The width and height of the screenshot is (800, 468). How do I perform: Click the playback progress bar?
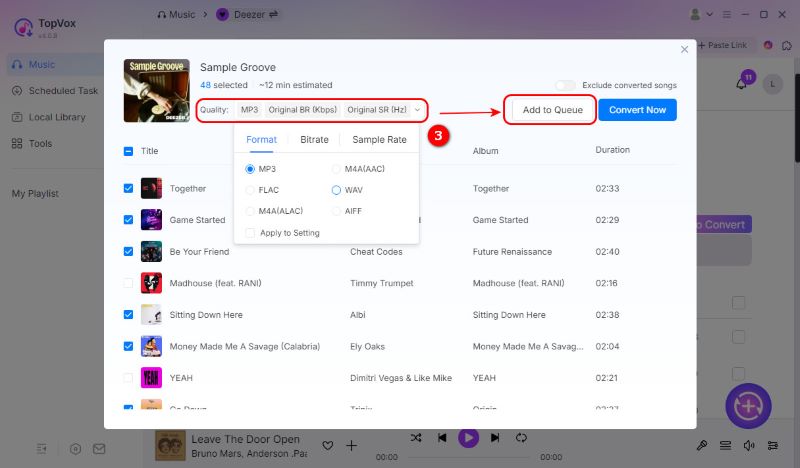tap(469, 457)
